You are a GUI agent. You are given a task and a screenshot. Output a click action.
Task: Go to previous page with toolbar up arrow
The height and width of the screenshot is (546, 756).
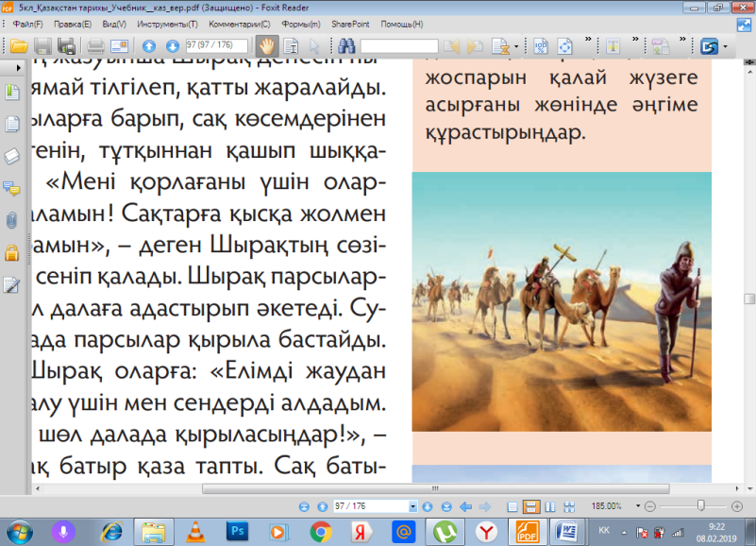click(149, 46)
